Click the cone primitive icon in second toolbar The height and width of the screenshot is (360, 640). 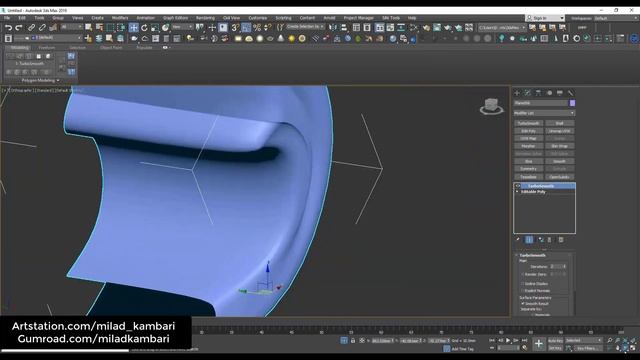click(281, 38)
